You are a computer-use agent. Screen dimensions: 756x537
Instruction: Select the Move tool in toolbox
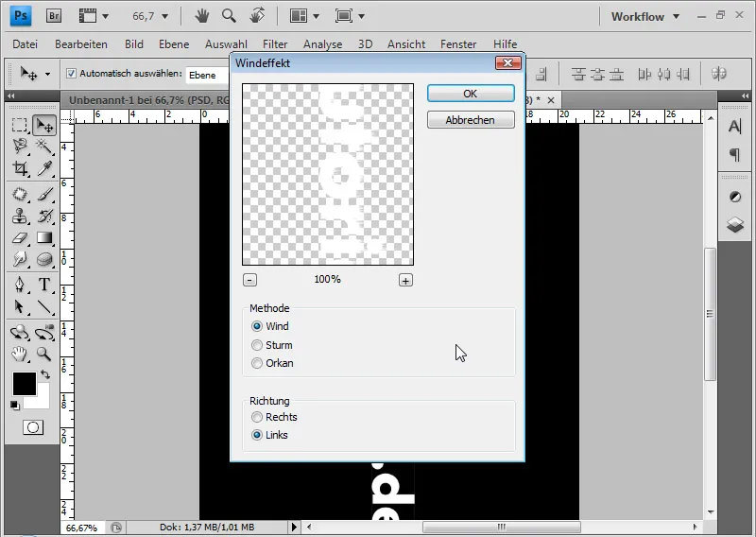coord(44,126)
